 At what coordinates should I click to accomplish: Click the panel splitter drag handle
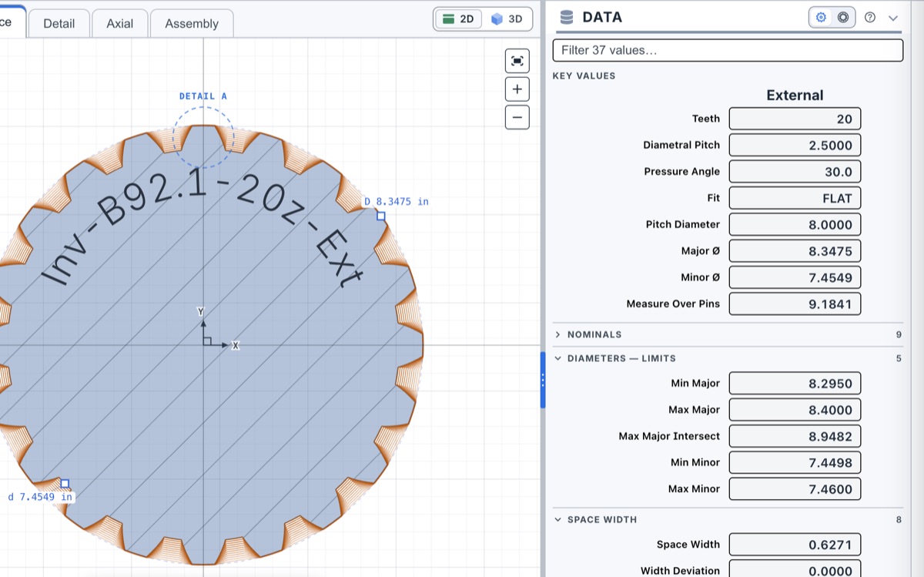click(x=543, y=380)
